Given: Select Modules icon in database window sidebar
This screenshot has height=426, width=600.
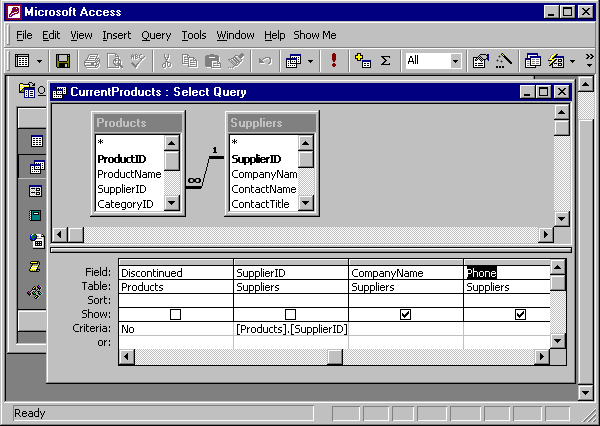Looking at the screenshot, I should coord(35,292).
